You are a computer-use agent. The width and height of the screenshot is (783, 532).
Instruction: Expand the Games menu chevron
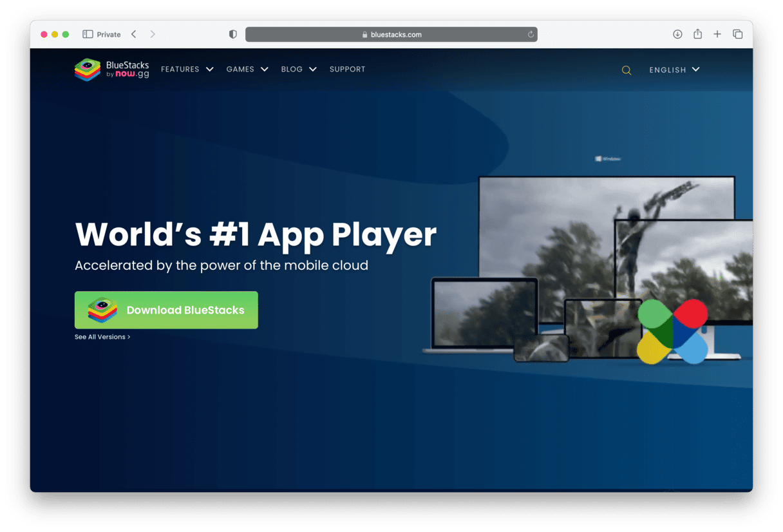coord(265,70)
